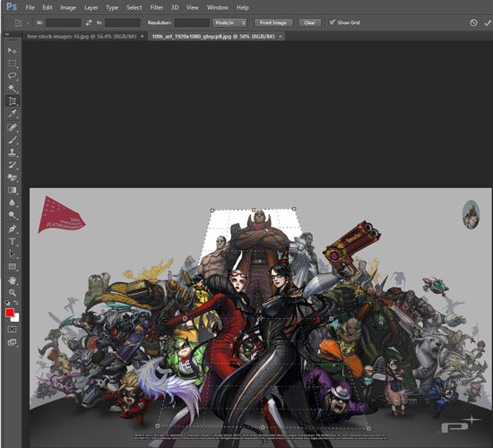Reset default foreground and background colors

[x=7, y=303]
